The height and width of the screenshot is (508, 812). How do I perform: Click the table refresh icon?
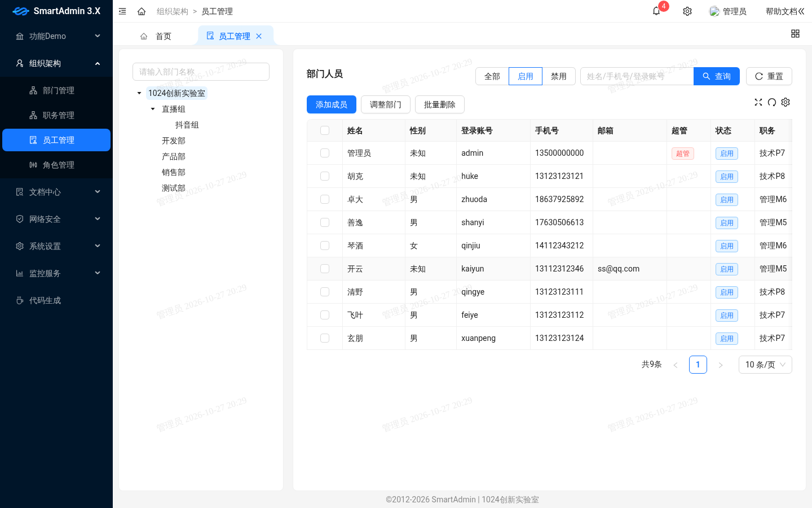pyautogui.click(x=772, y=102)
